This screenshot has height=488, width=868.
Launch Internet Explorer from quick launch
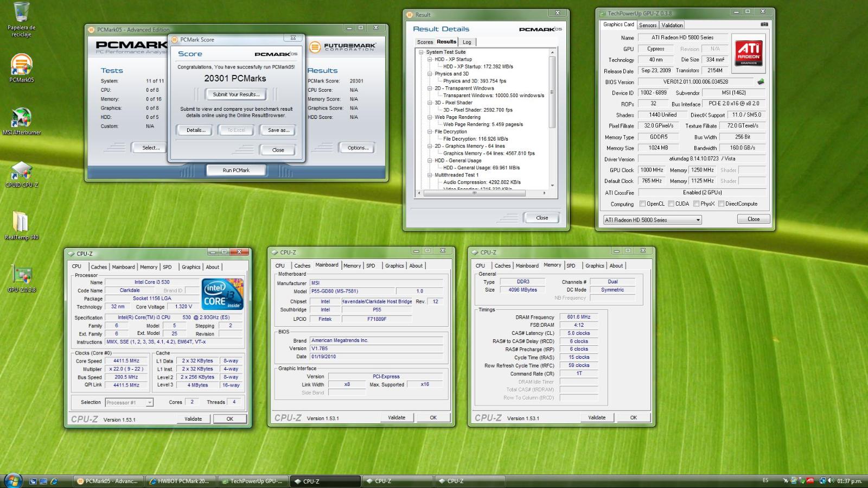click(x=54, y=481)
